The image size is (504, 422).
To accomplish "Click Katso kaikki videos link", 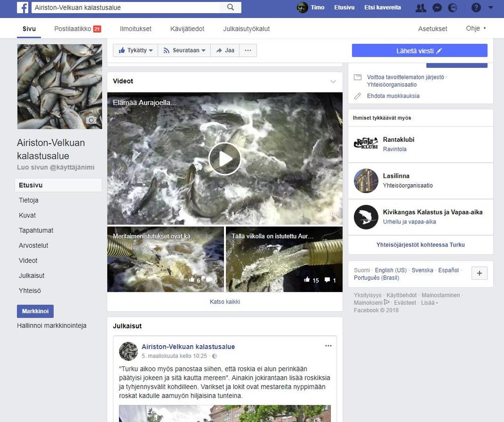I will [x=225, y=302].
